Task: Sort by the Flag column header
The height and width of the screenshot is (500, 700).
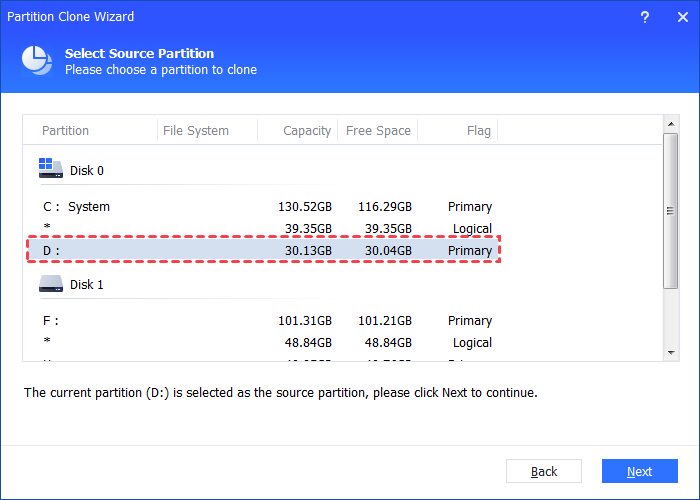Action: point(478,131)
